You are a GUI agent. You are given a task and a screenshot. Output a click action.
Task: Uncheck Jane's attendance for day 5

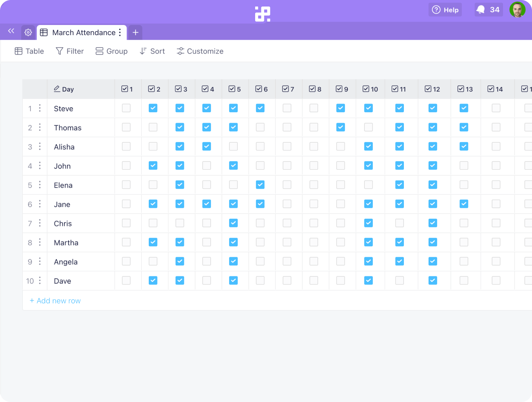click(233, 204)
